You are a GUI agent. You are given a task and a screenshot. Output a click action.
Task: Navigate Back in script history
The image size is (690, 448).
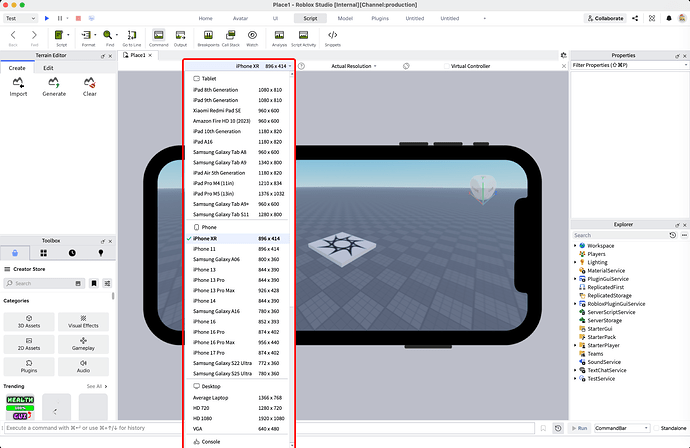coord(13,35)
